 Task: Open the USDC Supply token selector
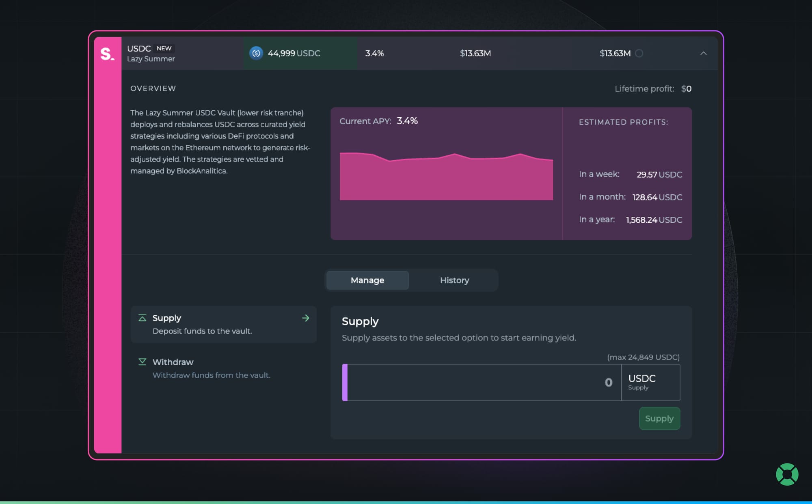[650, 382]
